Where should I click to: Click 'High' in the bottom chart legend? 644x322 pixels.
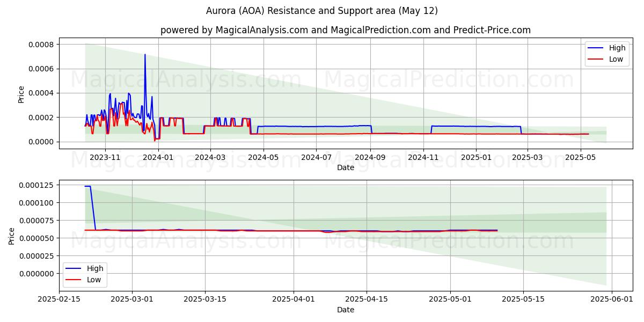[x=95, y=268]
